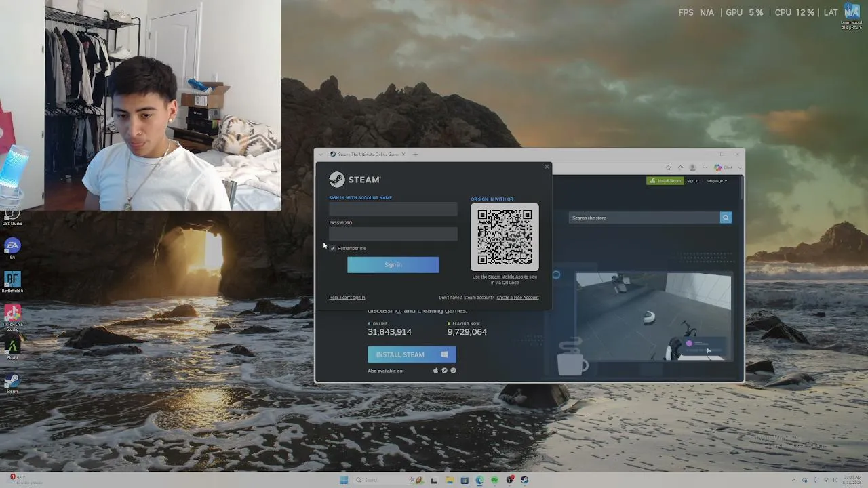Close the Steam browser tab
The width and height of the screenshot is (868, 488).
[403, 155]
